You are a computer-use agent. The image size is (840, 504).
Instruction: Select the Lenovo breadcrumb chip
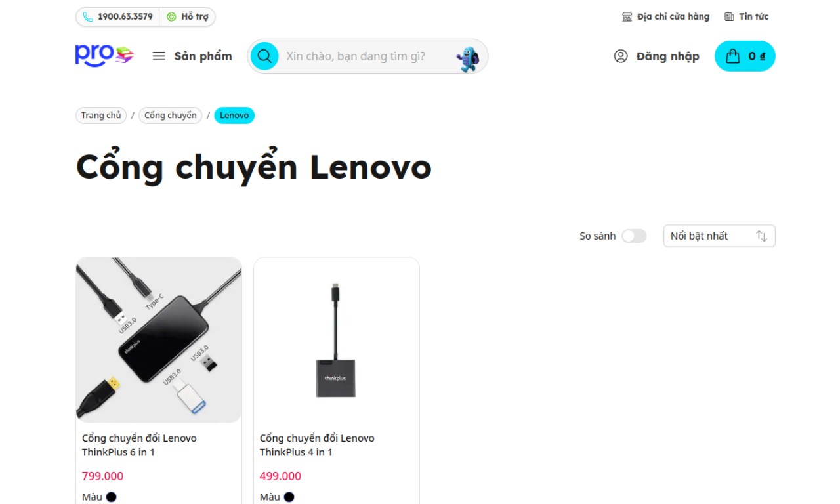click(x=234, y=115)
